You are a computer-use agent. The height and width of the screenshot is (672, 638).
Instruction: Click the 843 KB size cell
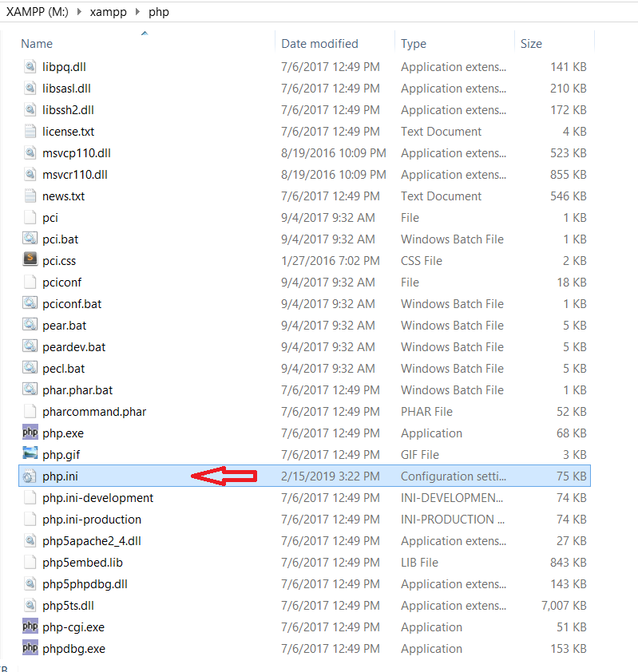568,563
